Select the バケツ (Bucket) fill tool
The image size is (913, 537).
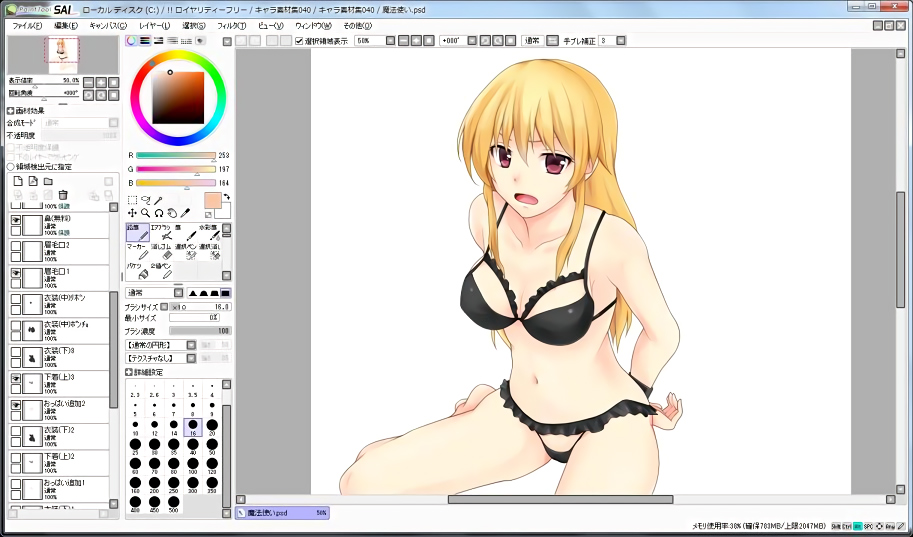(x=137, y=270)
